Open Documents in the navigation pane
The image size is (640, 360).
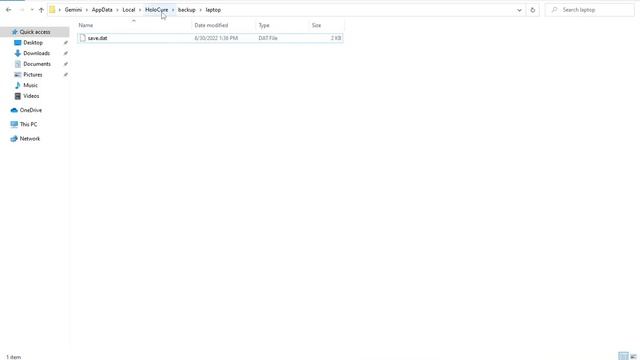tap(37, 64)
